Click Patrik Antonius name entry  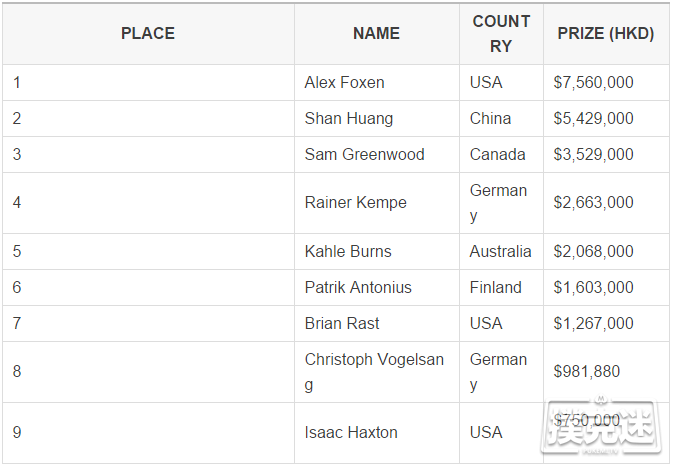tap(358, 288)
